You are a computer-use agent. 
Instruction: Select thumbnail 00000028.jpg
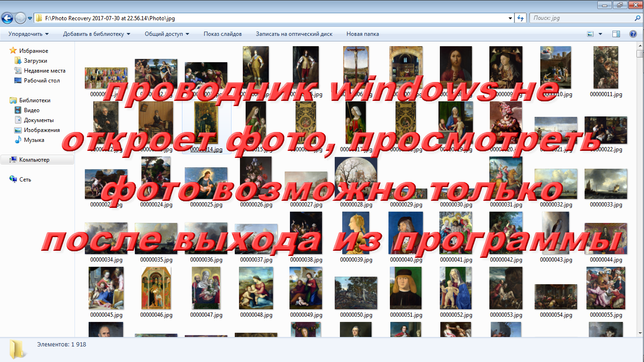[x=356, y=178]
